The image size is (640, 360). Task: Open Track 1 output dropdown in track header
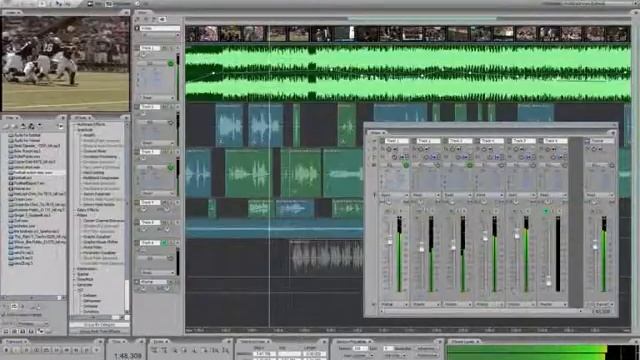(157, 98)
